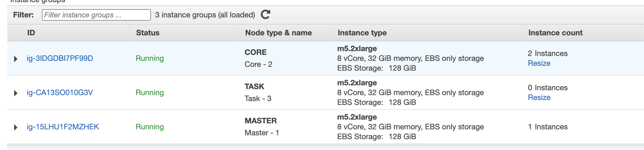Click in the Filter instance groups field
The image size is (644, 150).
point(96,15)
